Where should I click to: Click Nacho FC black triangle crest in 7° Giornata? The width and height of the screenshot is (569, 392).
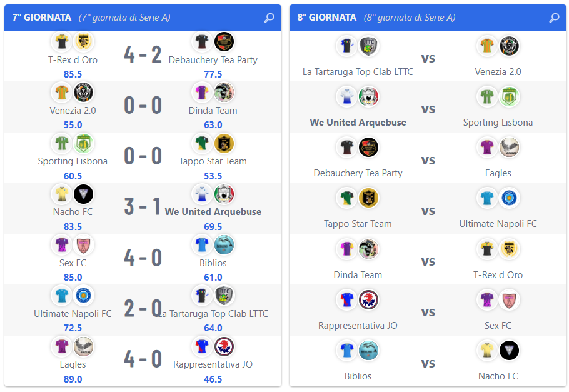coord(83,194)
